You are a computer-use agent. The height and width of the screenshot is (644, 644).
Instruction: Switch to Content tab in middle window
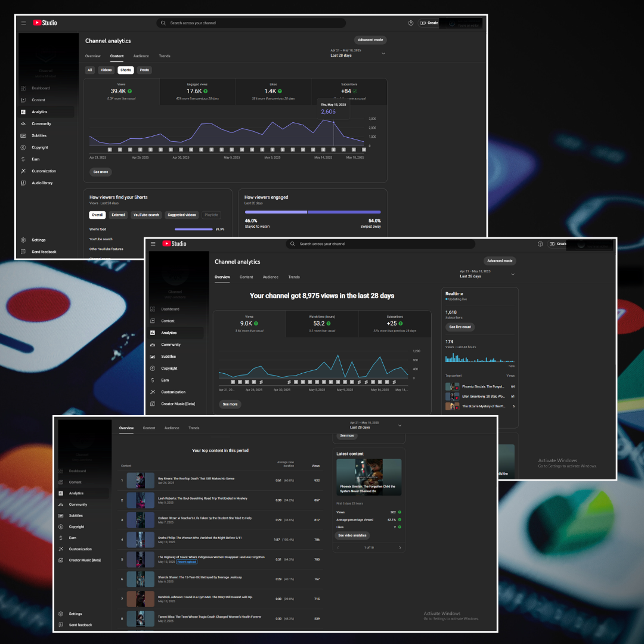pyautogui.click(x=246, y=277)
